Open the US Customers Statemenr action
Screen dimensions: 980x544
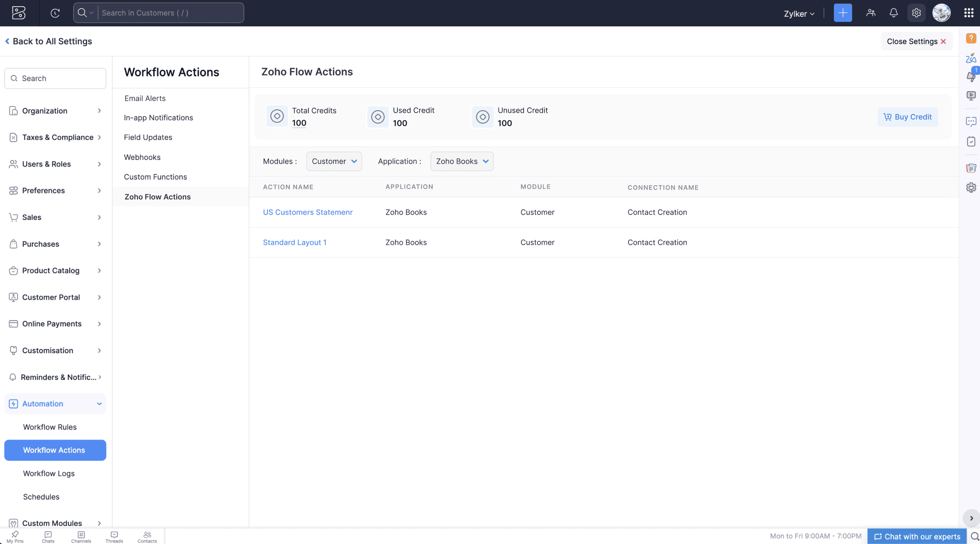308,212
